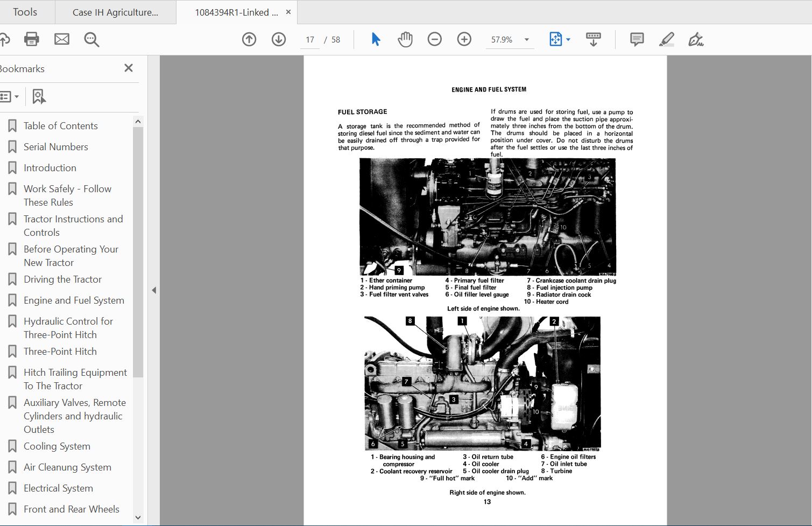
Task: Click '4 - Oil cooler' legend entry
Action: click(x=481, y=464)
